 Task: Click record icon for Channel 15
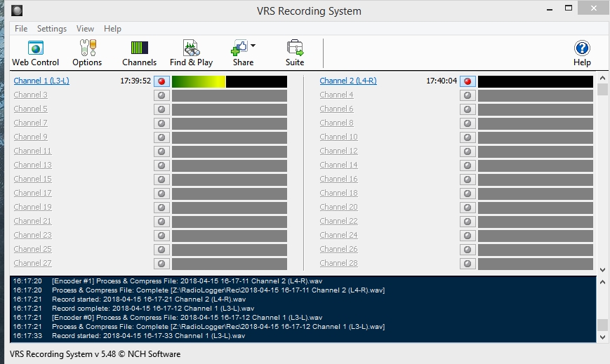coord(161,180)
